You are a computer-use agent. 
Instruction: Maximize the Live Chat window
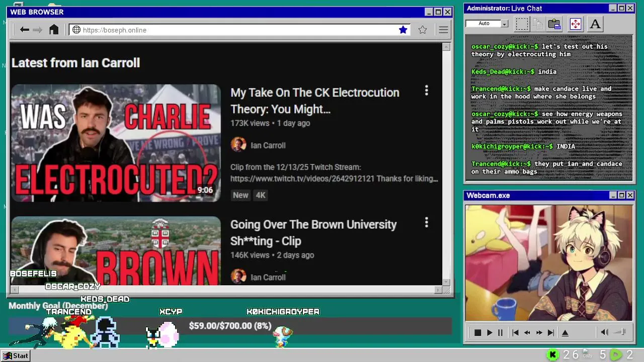tap(621, 8)
